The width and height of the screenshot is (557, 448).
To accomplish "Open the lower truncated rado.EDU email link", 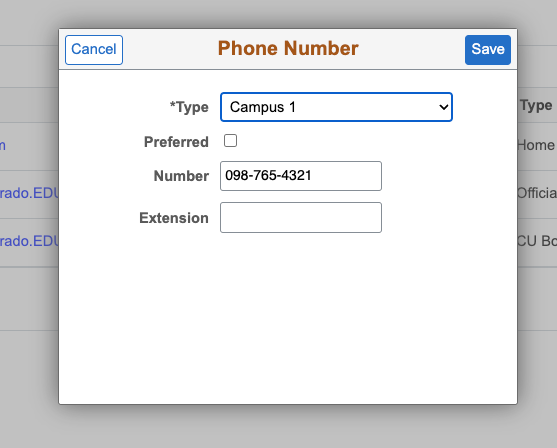I will click(x=29, y=241).
